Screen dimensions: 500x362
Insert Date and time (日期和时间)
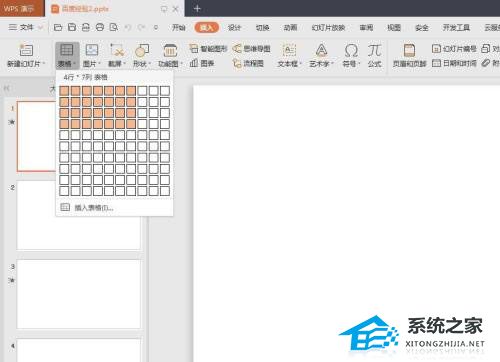tap(454, 63)
